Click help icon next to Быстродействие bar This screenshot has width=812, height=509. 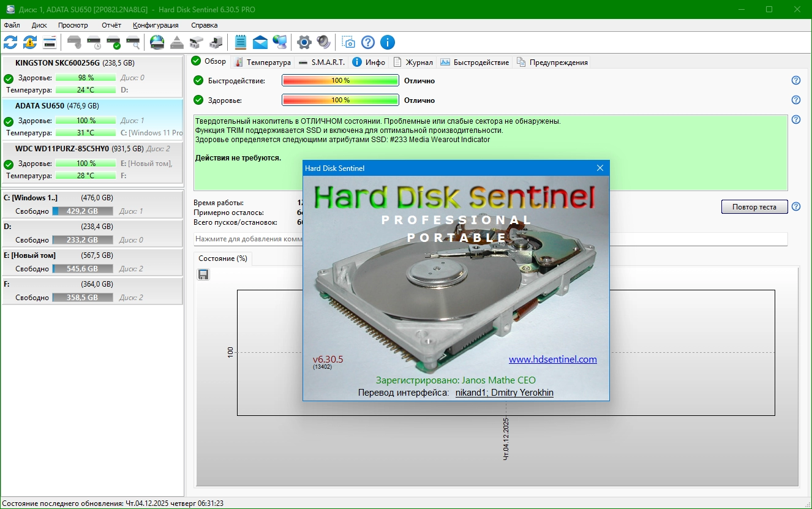(796, 80)
